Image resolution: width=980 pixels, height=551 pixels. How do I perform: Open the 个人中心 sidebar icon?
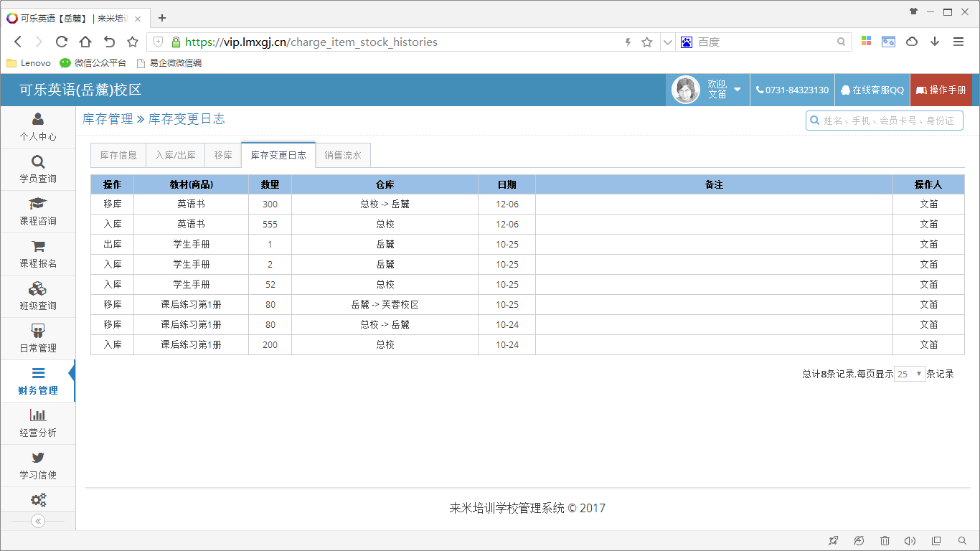tap(37, 126)
